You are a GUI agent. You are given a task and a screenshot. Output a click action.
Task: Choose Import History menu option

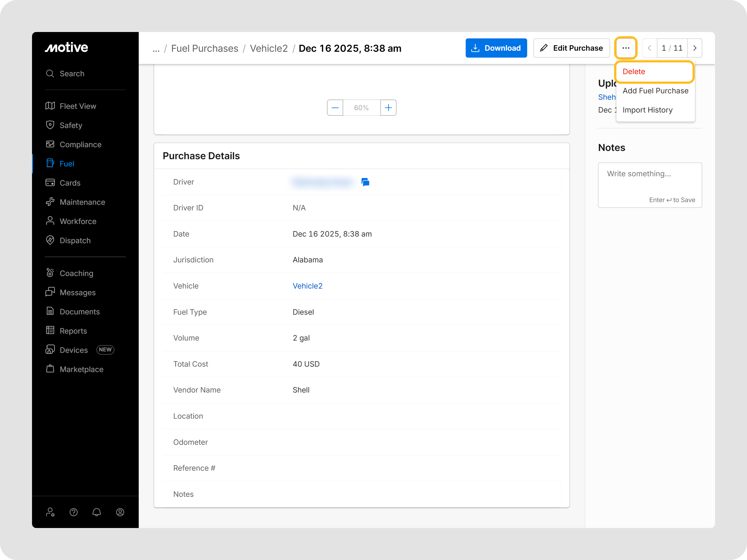(647, 110)
